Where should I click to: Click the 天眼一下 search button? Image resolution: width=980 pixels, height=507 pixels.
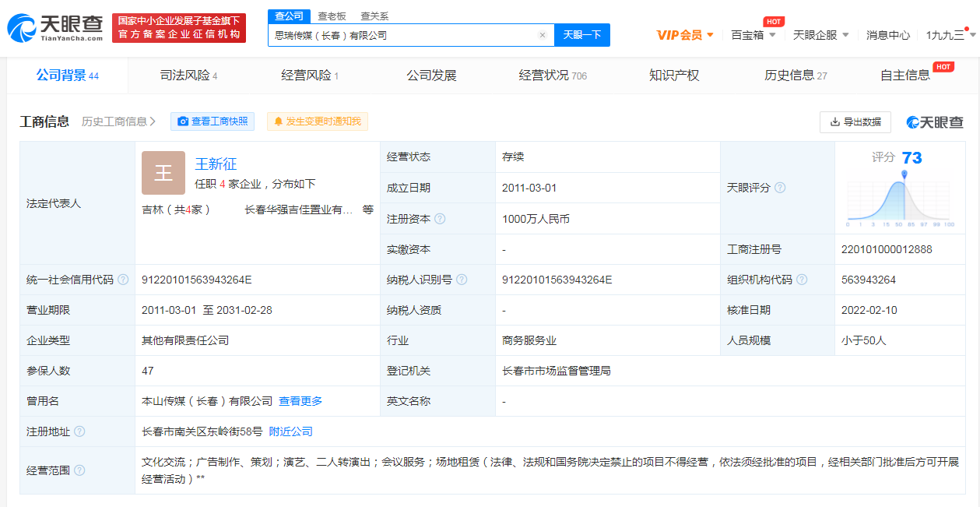581,35
